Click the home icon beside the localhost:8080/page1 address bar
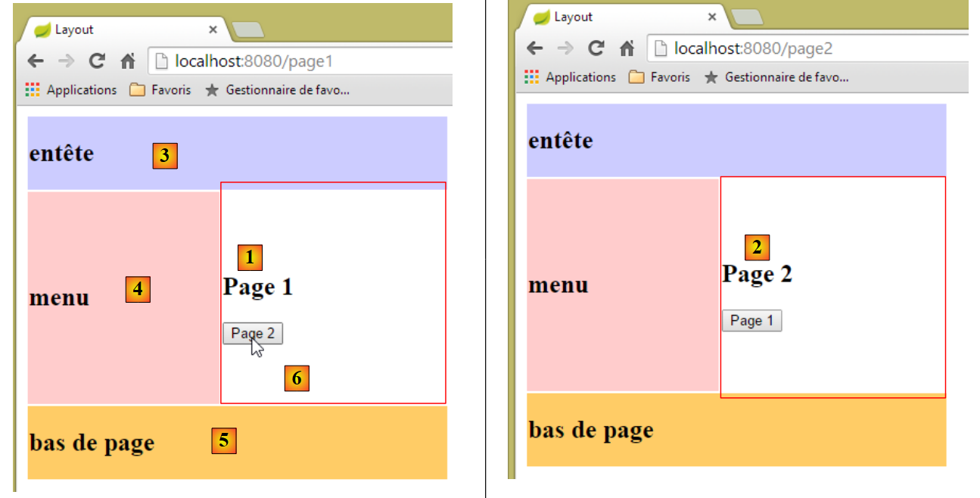980x498 pixels. [x=128, y=61]
